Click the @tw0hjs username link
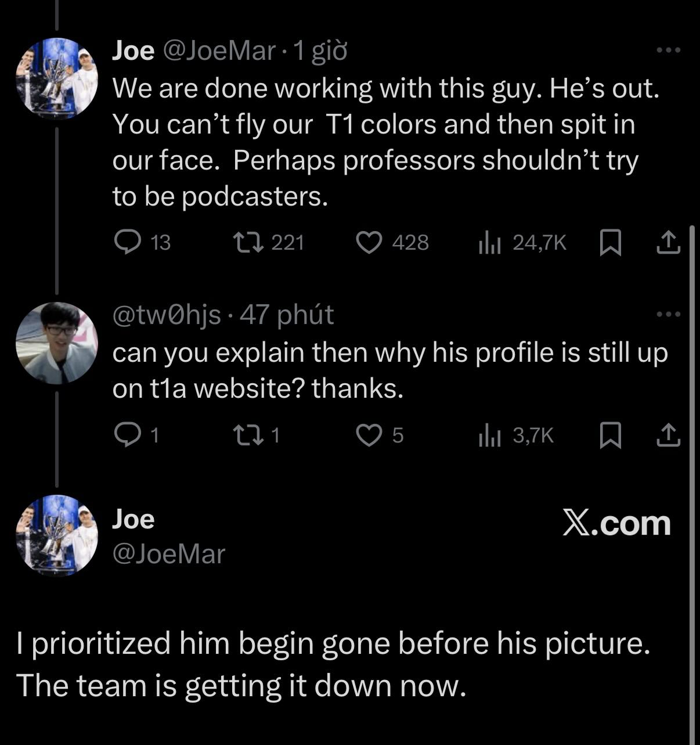The image size is (700, 745). (167, 315)
